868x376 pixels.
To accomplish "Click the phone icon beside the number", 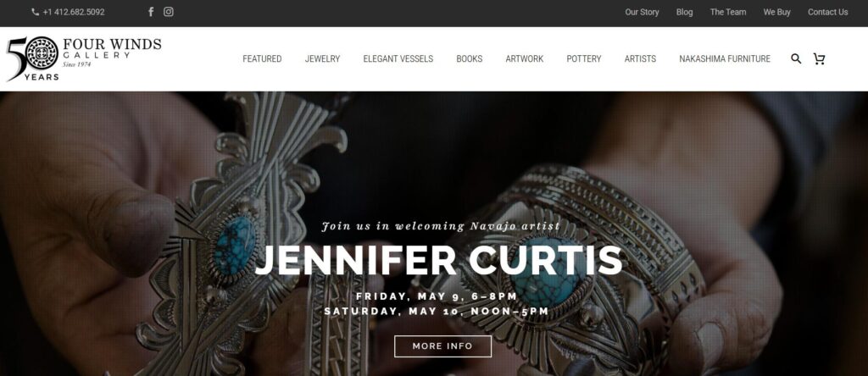I will point(35,12).
